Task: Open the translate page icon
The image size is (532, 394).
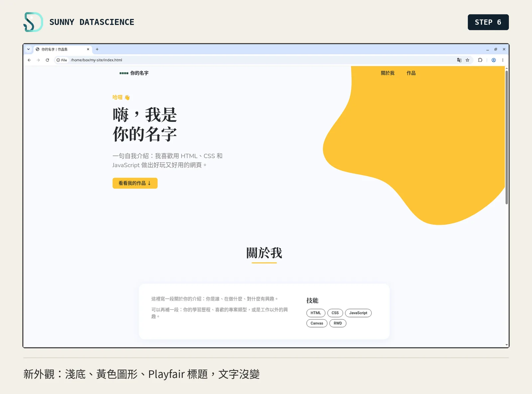Action: [459, 60]
